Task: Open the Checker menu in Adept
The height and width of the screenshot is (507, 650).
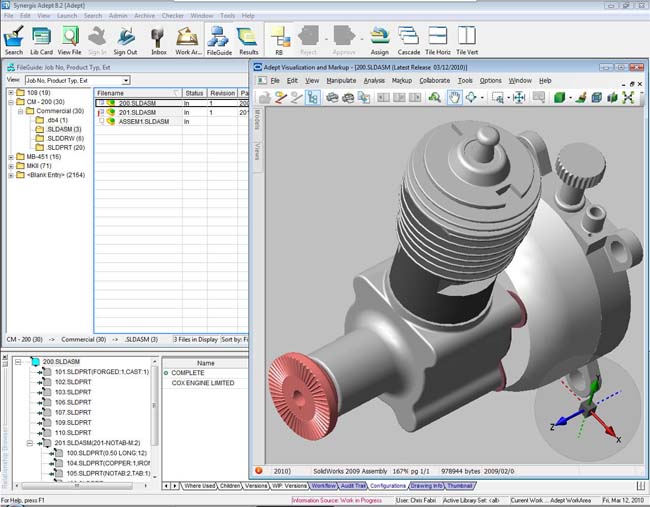Action: (172, 16)
